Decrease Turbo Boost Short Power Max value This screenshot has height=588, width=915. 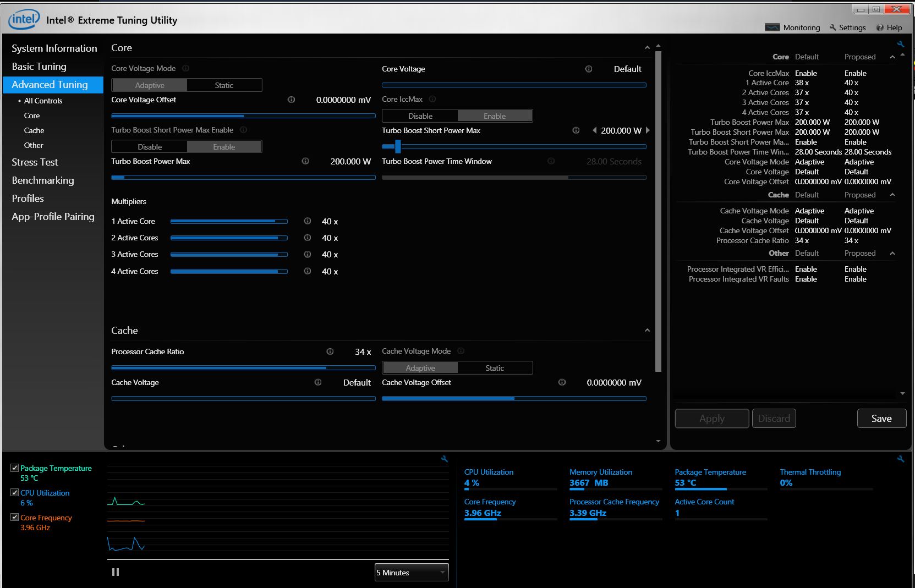coord(594,130)
